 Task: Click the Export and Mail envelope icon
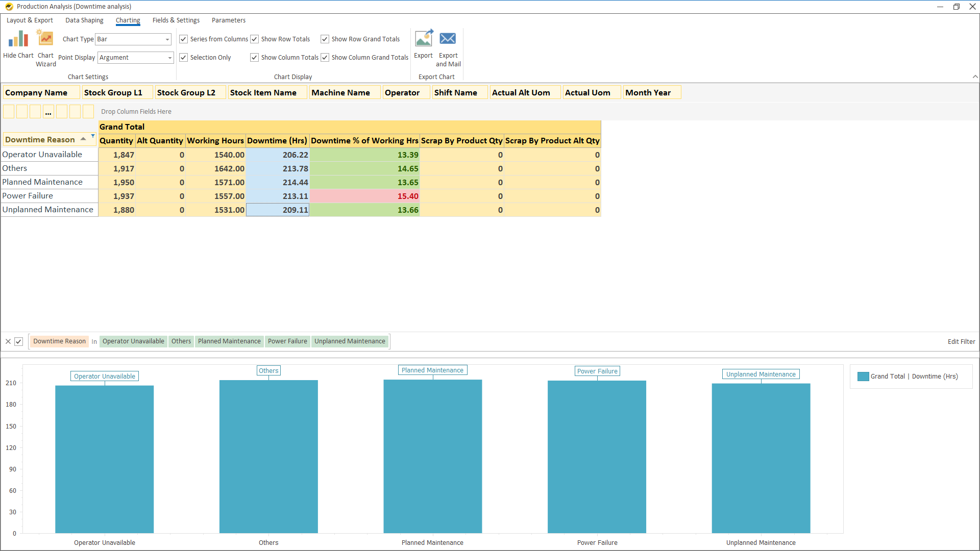click(x=448, y=38)
